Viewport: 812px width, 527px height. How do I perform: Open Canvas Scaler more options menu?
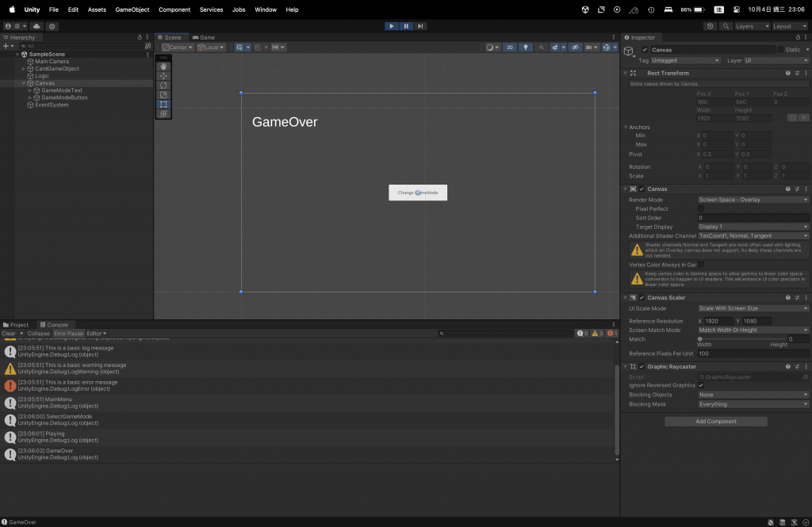(x=806, y=298)
